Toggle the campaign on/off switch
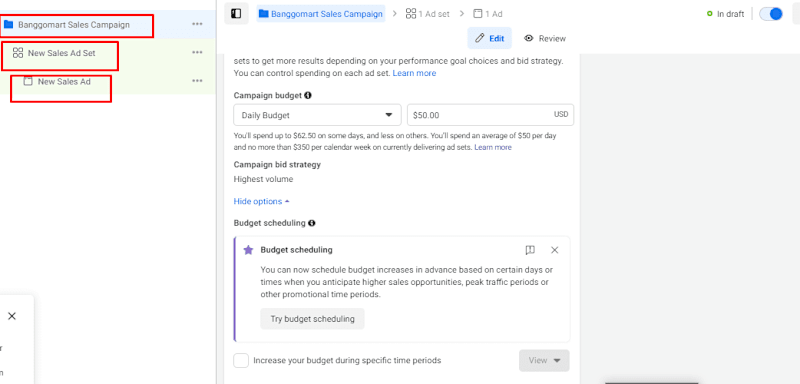Image resolution: width=800 pixels, height=384 pixels. click(x=770, y=14)
